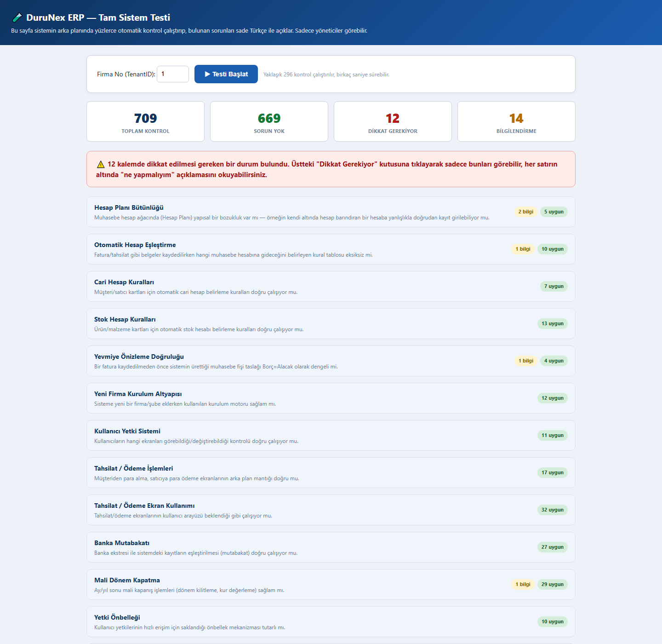Click the "10 uygun" badge on Otomatik Hesap Eşleştirme

coord(553,249)
